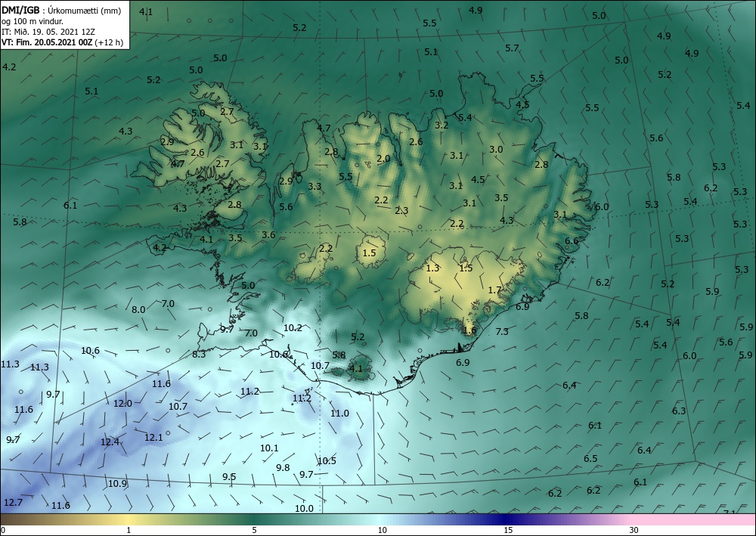This screenshot has height=536, width=756.
Task: Click the 12.4 precipitation value
Action: pyautogui.click(x=110, y=442)
